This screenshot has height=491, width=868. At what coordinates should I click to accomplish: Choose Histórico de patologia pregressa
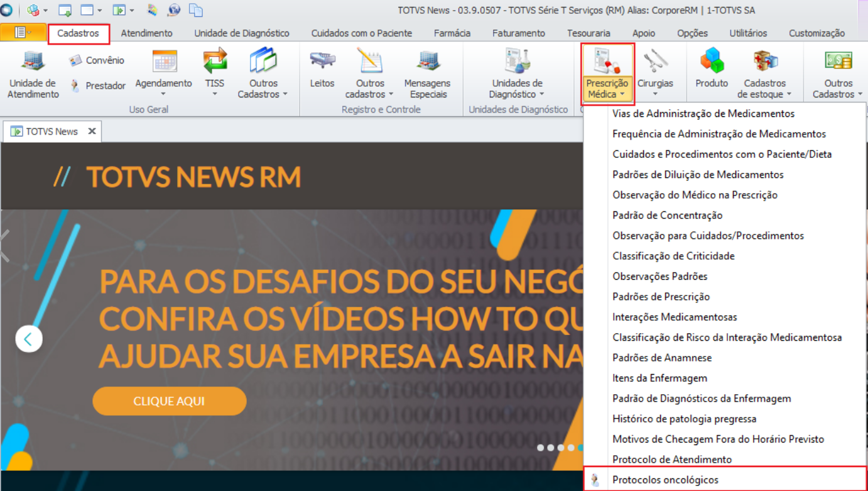(725, 419)
